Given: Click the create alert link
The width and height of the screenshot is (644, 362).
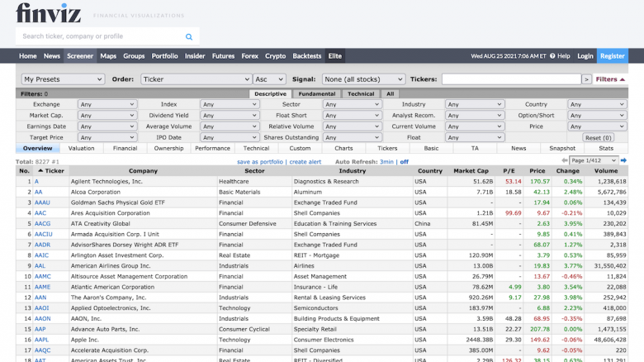Looking at the screenshot, I should (x=305, y=162).
